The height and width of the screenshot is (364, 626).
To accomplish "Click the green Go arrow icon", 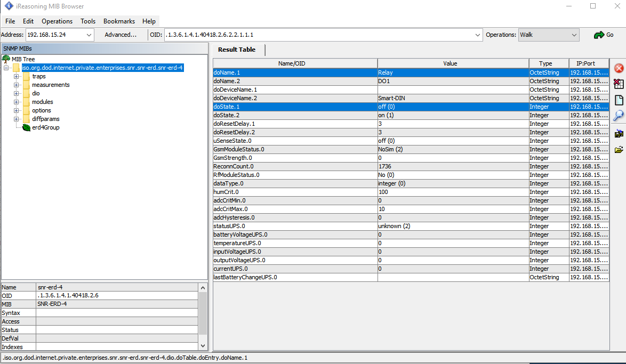I will tap(599, 35).
